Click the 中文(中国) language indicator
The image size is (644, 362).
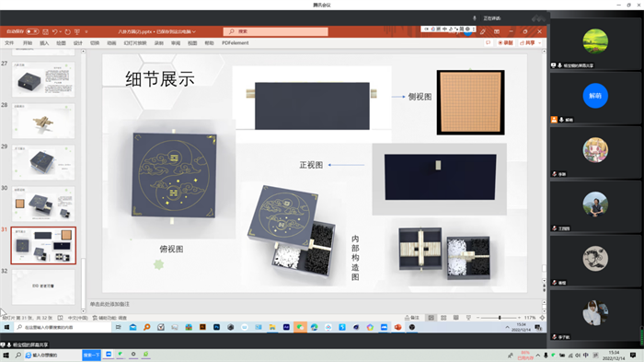pos(77,318)
